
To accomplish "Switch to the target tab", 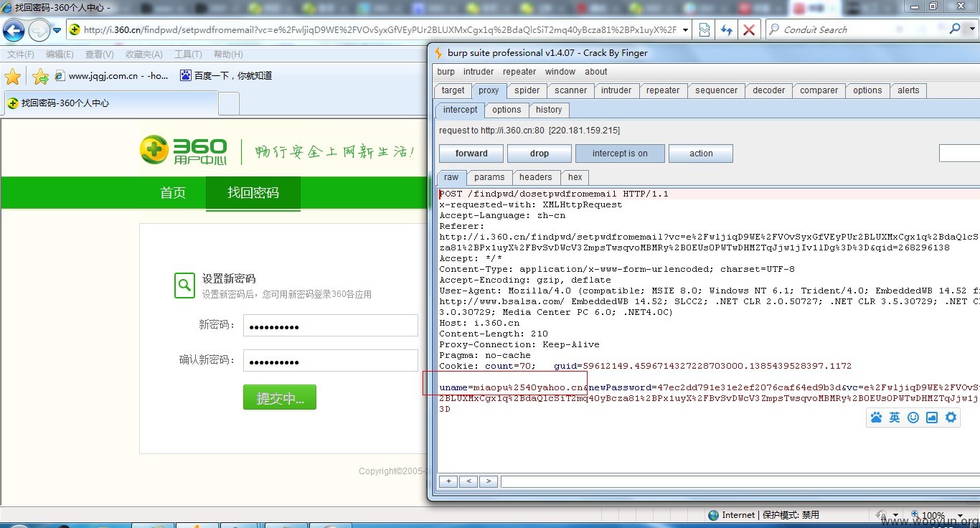I will [x=453, y=90].
